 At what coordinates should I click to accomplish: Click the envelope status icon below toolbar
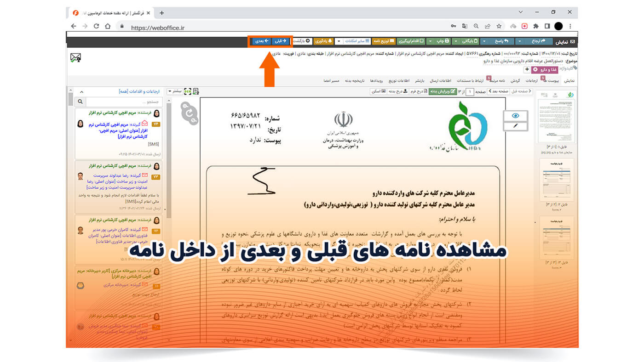[x=75, y=58]
